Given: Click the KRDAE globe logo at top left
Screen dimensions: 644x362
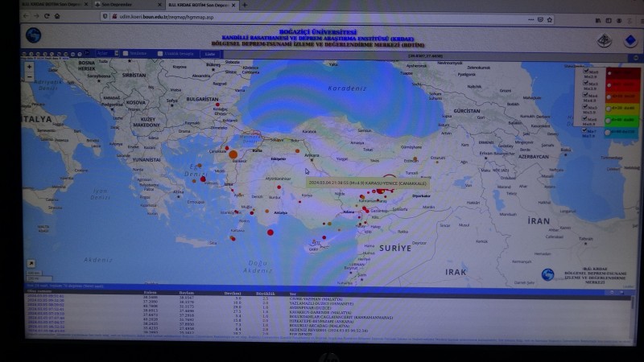Looking at the screenshot, I should [x=33, y=35].
